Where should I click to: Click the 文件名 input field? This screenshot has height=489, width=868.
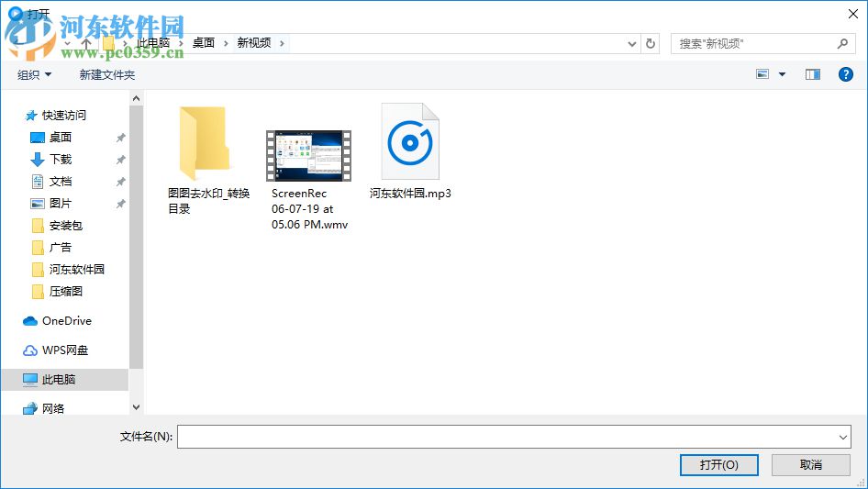[514, 437]
